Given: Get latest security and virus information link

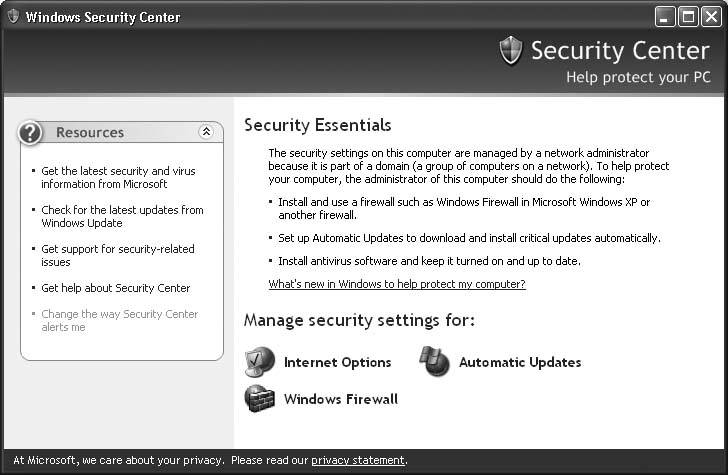Looking at the screenshot, I should tap(118, 177).
